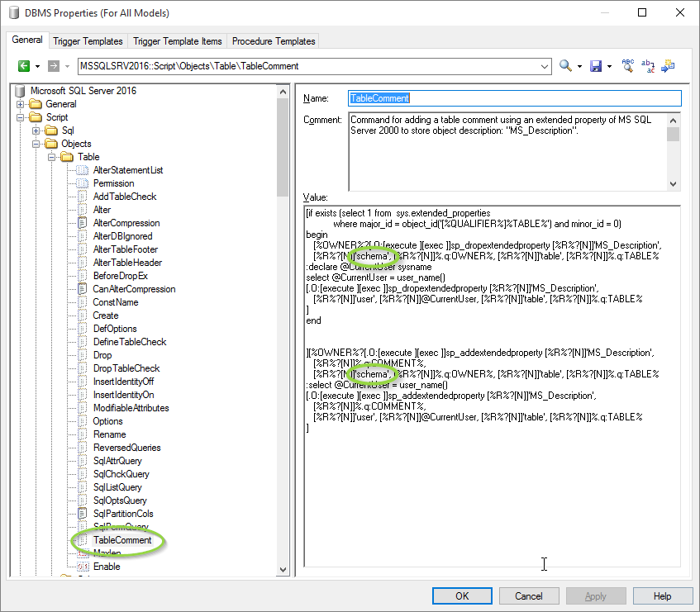
Task: Select the Microsoft SQL Server 2016 root node
Action: pos(83,91)
